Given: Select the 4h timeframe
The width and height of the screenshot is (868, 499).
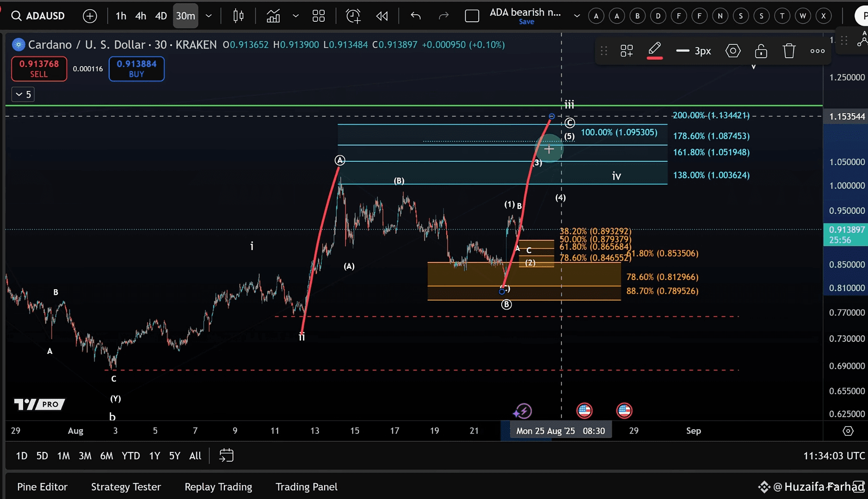Looking at the screenshot, I should coord(141,16).
